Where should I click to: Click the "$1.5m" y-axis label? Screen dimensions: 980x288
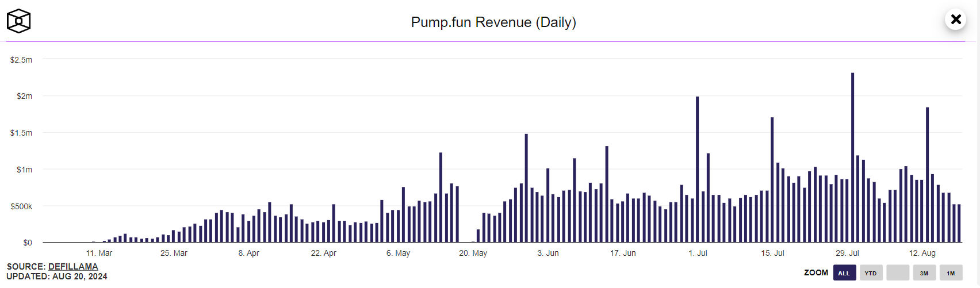tap(21, 133)
